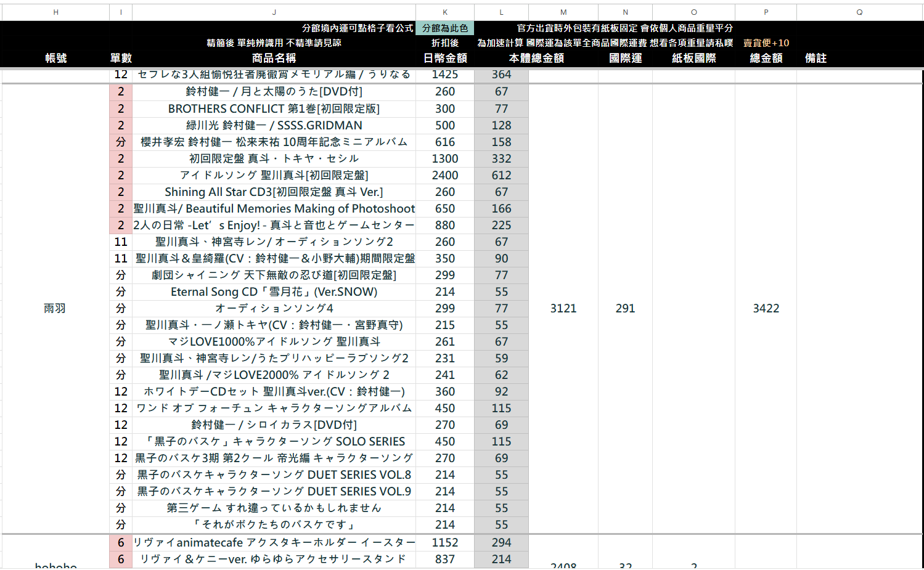Viewport: 924px width, 570px height.
Task: Click the '國際運' header cell
Action: [625, 58]
